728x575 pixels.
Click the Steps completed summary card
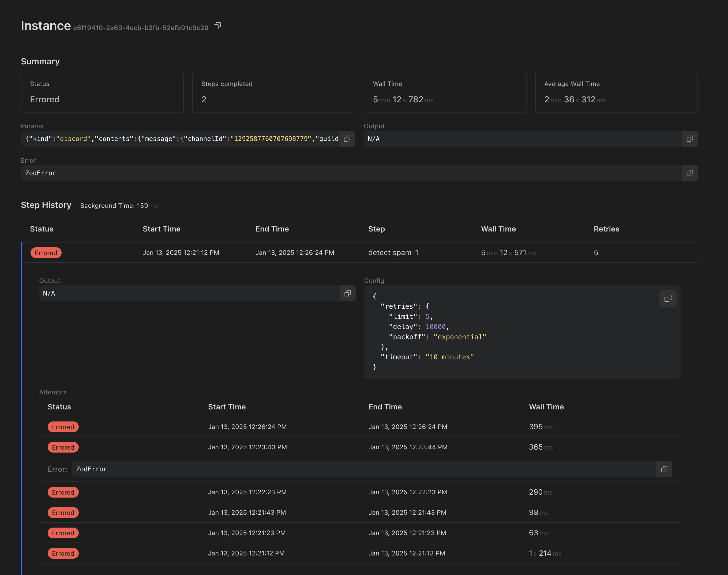(x=273, y=92)
